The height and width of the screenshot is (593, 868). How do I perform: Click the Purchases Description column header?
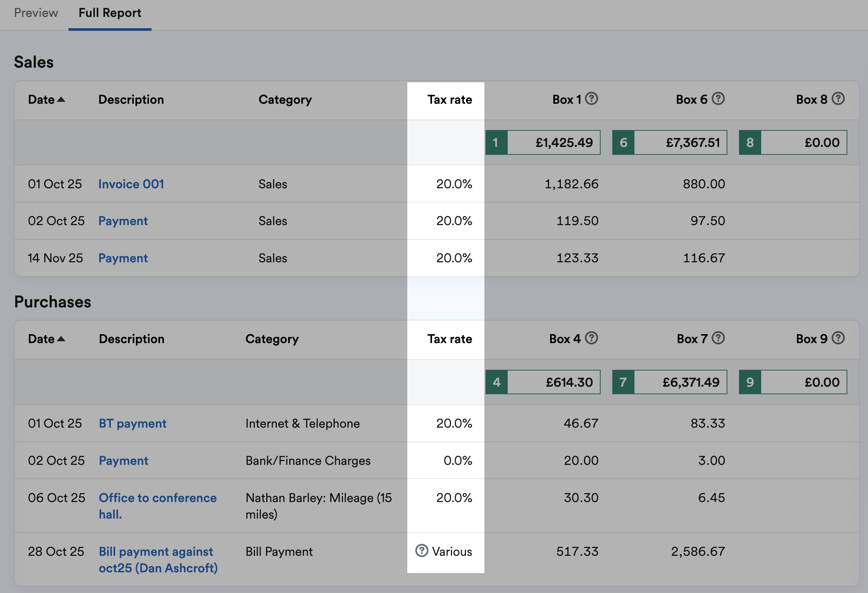click(x=132, y=339)
